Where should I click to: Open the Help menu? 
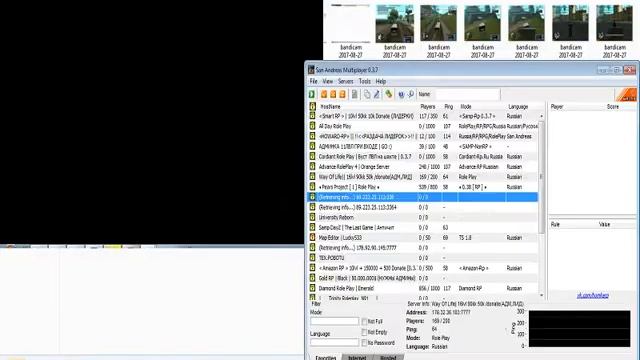(381, 81)
